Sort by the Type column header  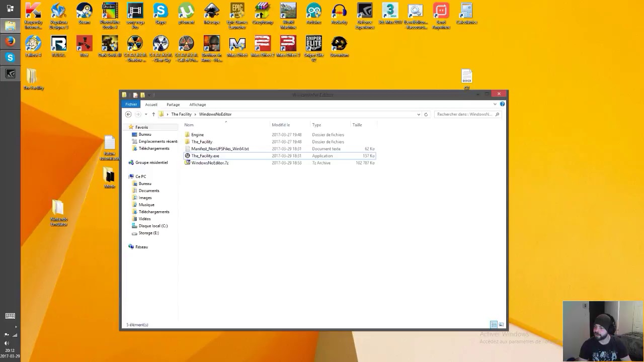(x=316, y=125)
